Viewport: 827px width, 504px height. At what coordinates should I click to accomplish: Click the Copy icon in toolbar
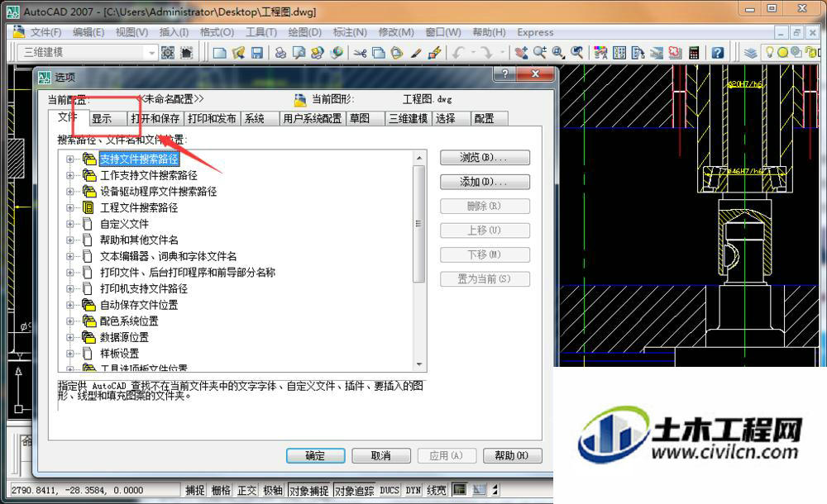pyautogui.click(x=378, y=52)
